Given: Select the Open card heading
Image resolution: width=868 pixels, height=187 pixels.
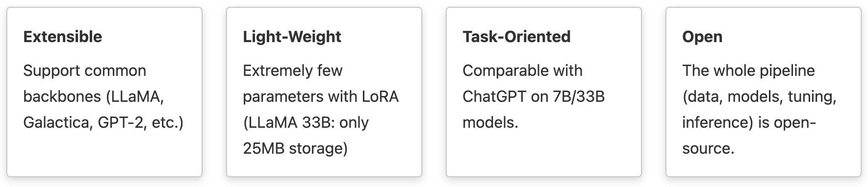Looking at the screenshot, I should [x=702, y=37].
